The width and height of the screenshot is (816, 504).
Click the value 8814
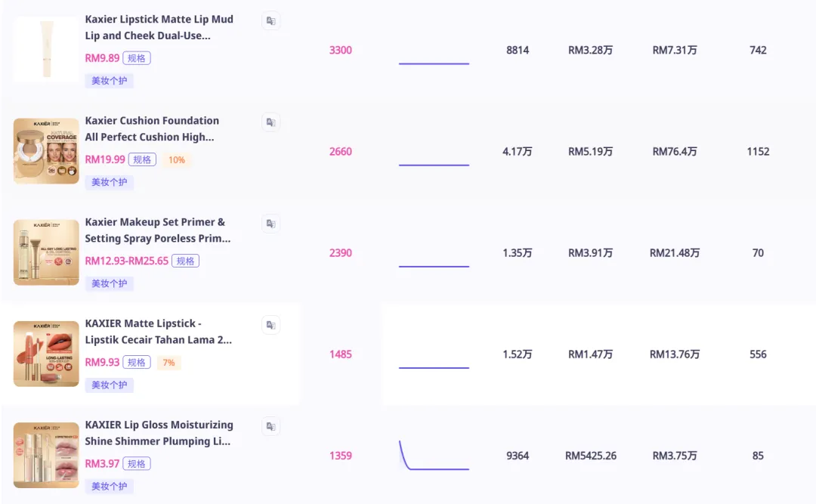(x=518, y=50)
